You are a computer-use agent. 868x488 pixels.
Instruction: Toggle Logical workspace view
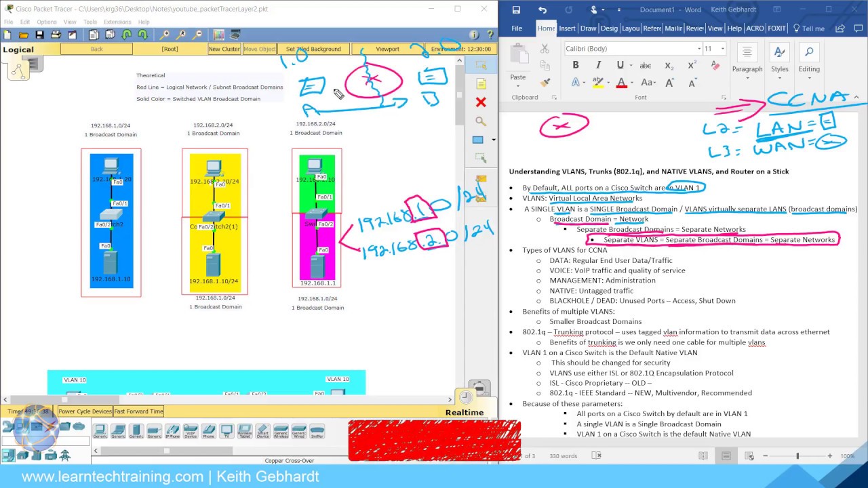tap(18, 49)
